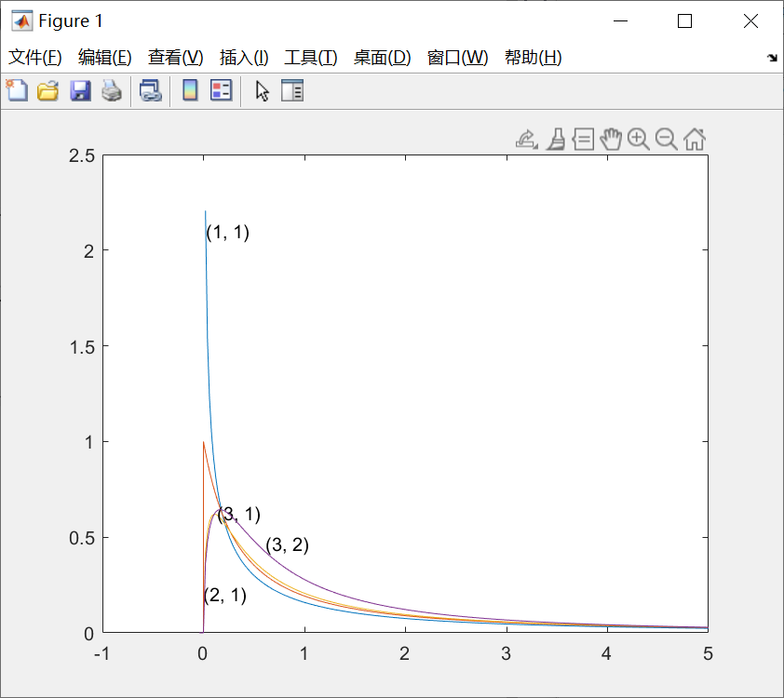Open the 文件(F) menu

click(x=35, y=58)
